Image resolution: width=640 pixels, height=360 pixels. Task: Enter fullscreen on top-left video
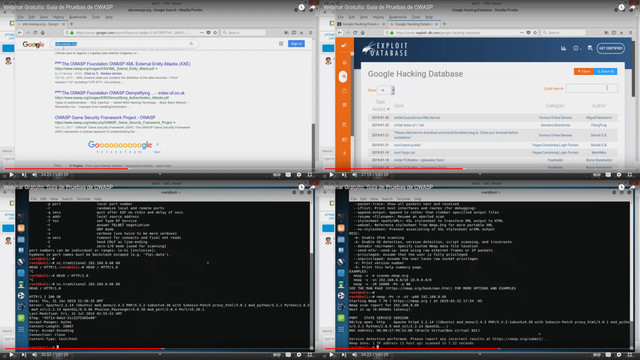[310, 175]
